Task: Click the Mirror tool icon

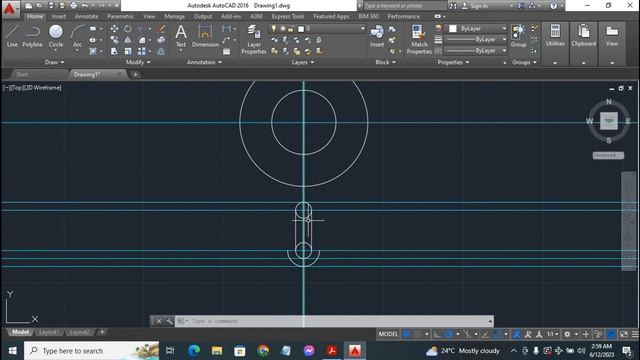Action: (x=128, y=40)
